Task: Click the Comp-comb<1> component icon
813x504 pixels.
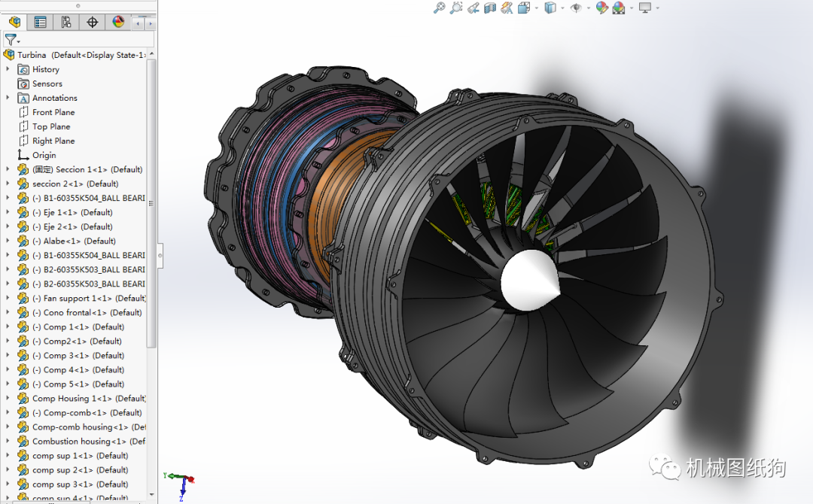Action: pos(23,413)
